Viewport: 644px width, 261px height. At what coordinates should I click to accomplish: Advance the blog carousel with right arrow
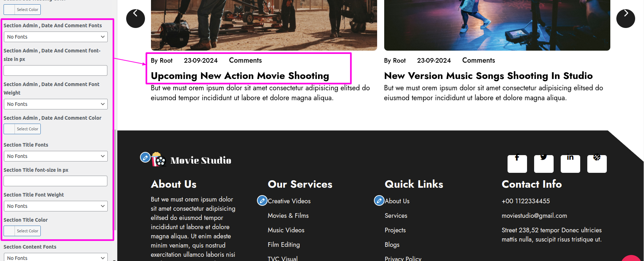(626, 18)
